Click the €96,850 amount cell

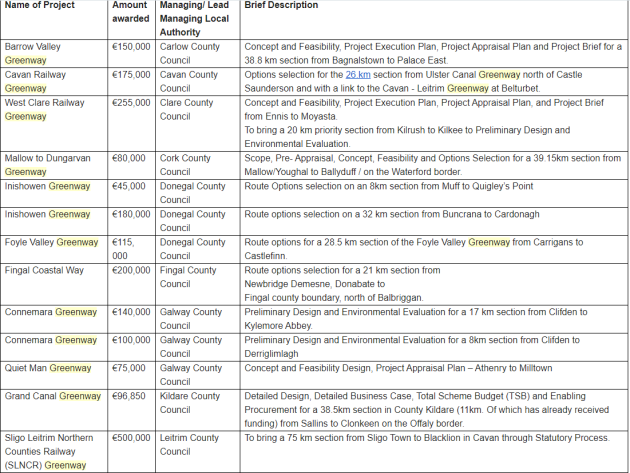click(127, 396)
